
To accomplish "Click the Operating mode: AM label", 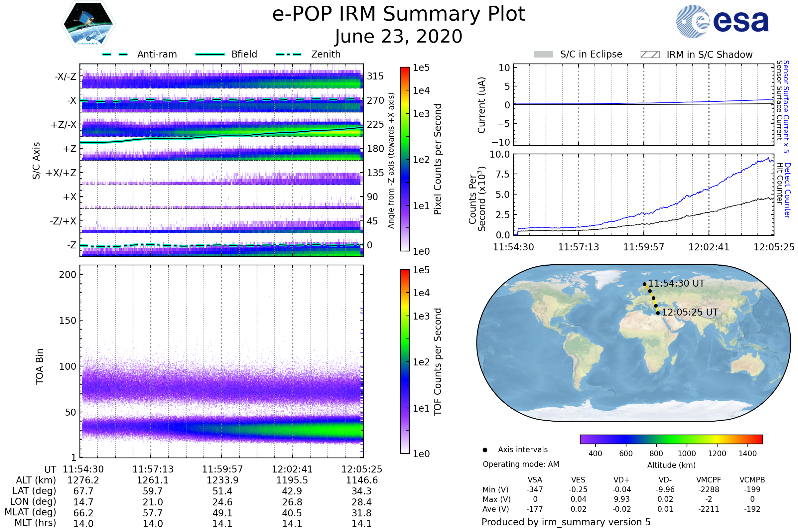I will (x=521, y=465).
